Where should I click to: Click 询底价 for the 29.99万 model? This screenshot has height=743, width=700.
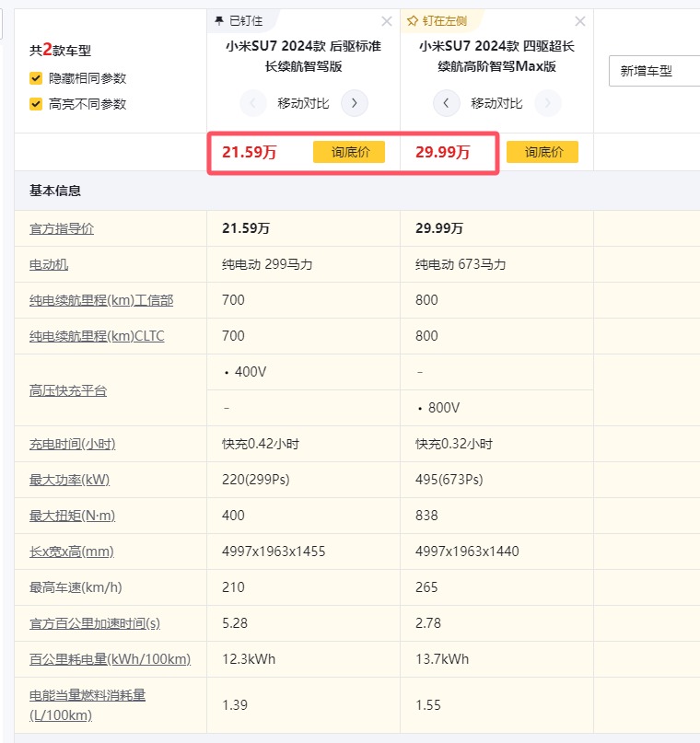pyautogui.click(x=542, y=152)
